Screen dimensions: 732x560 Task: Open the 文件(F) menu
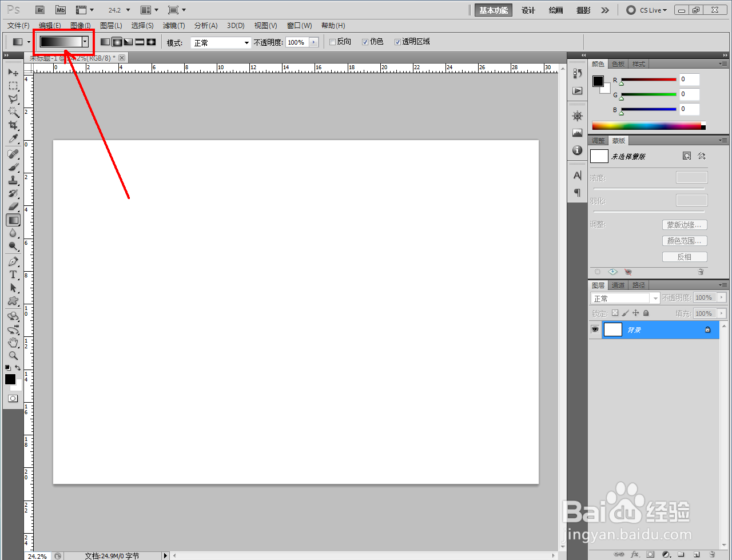pyautogui.click(x=19, y=26)
